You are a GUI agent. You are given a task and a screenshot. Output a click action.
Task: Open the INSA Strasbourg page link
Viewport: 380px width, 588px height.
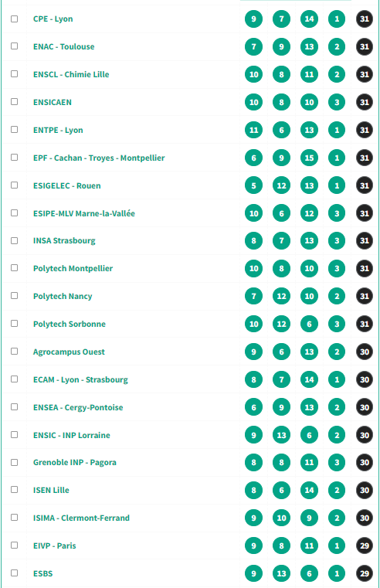[x=64, y=241]
